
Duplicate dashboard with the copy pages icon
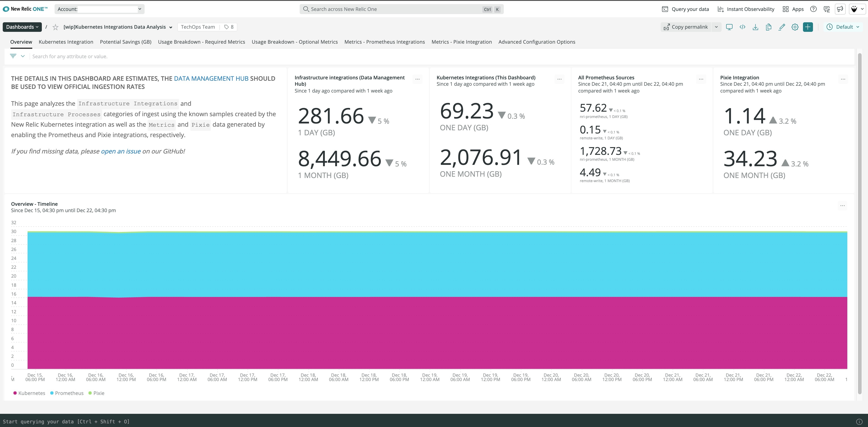[769, 27]
